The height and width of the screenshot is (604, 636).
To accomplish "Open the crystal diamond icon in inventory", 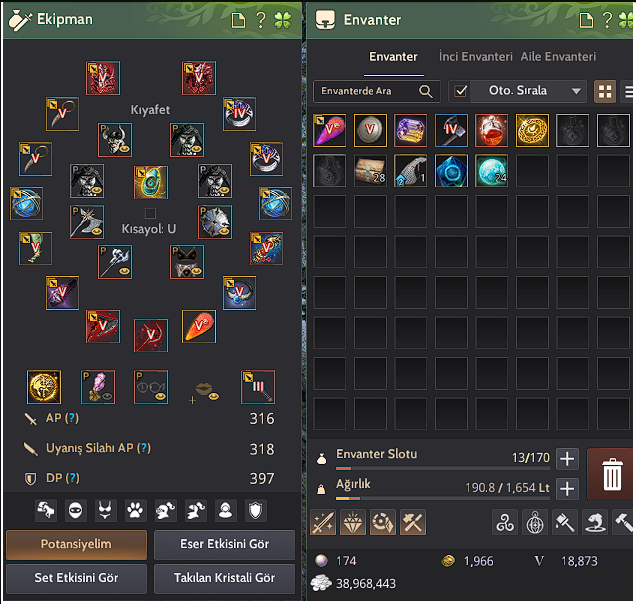I will coord(352,522).
